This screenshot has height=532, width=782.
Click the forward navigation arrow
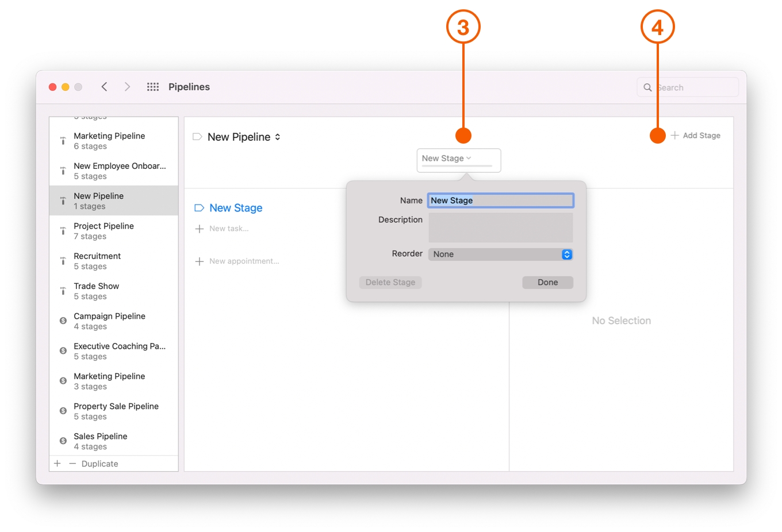click(x=127, y=87)
